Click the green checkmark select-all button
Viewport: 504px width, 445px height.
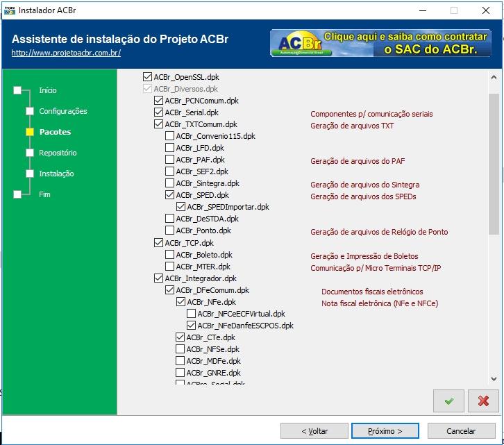448,401
